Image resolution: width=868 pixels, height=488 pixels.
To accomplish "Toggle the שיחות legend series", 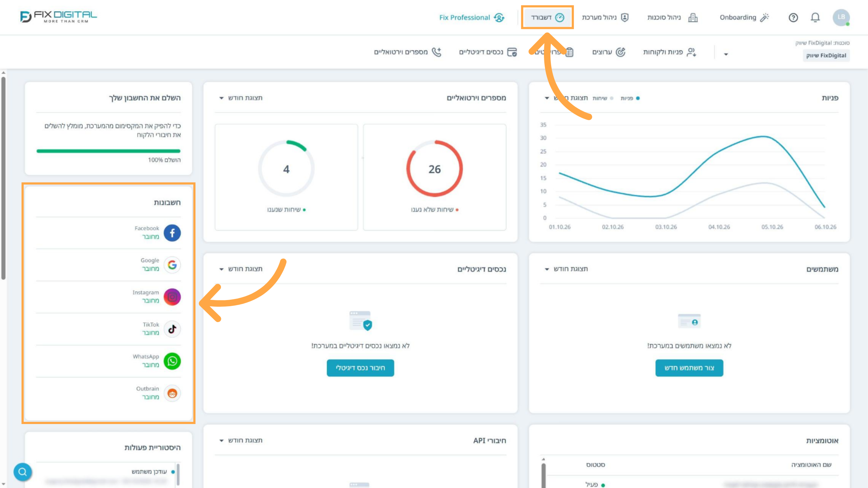I will 603,98.
